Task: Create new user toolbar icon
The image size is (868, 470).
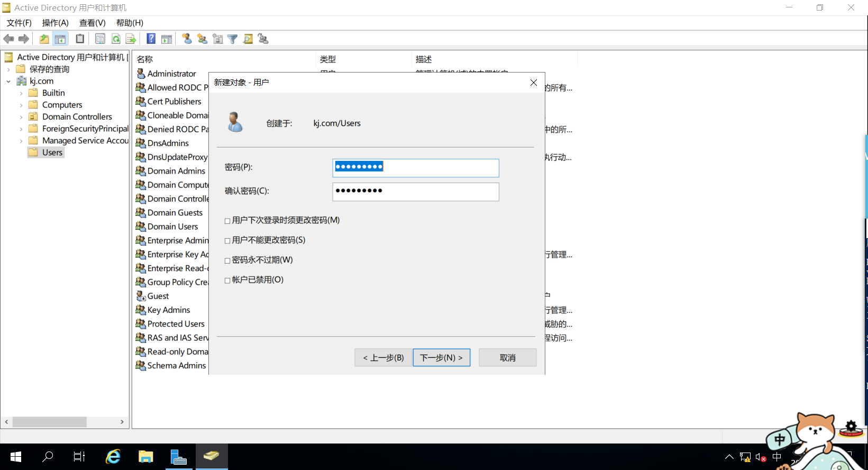Action: 187,39
